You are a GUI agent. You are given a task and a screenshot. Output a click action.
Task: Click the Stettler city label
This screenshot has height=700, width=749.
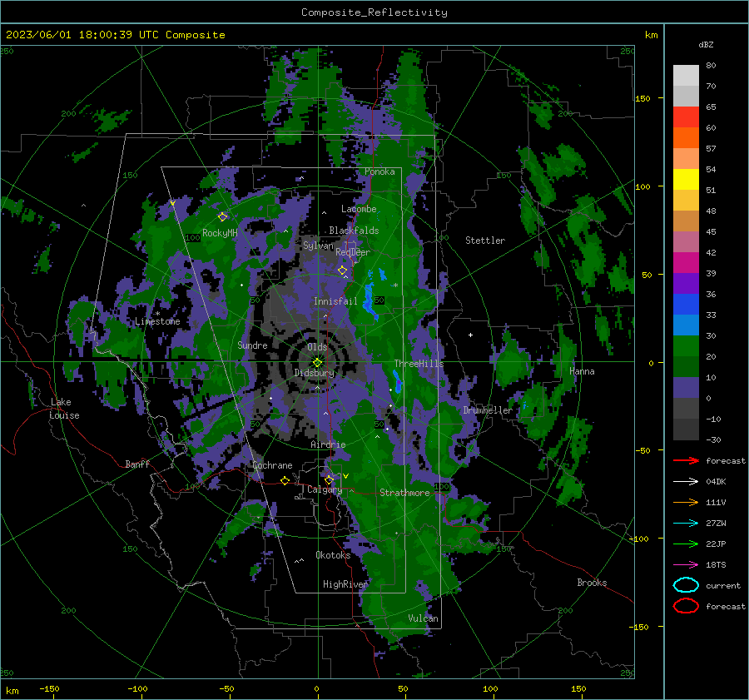pos(485,241)
